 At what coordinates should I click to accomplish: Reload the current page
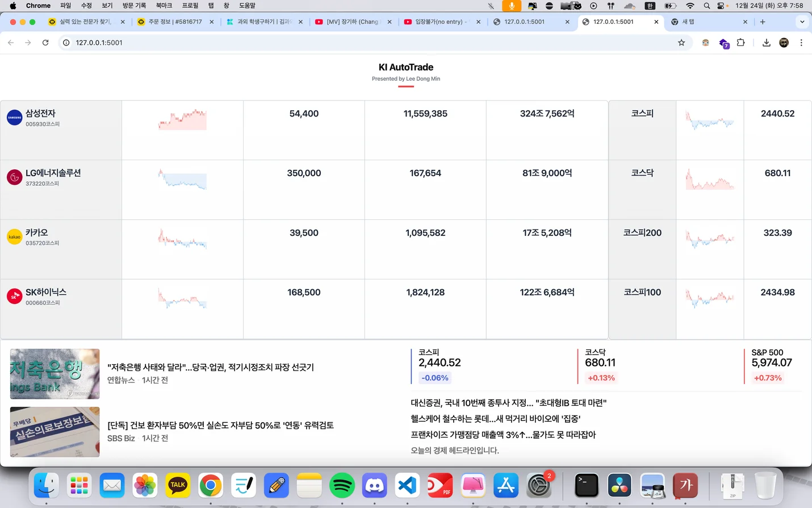point(45,43)
